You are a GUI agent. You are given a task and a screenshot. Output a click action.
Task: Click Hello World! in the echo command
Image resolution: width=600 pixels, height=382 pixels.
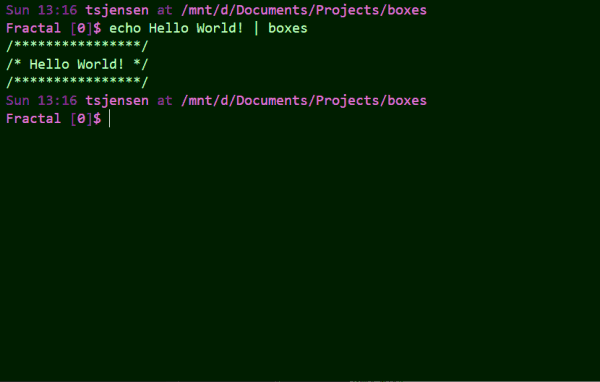coord(196,28)
